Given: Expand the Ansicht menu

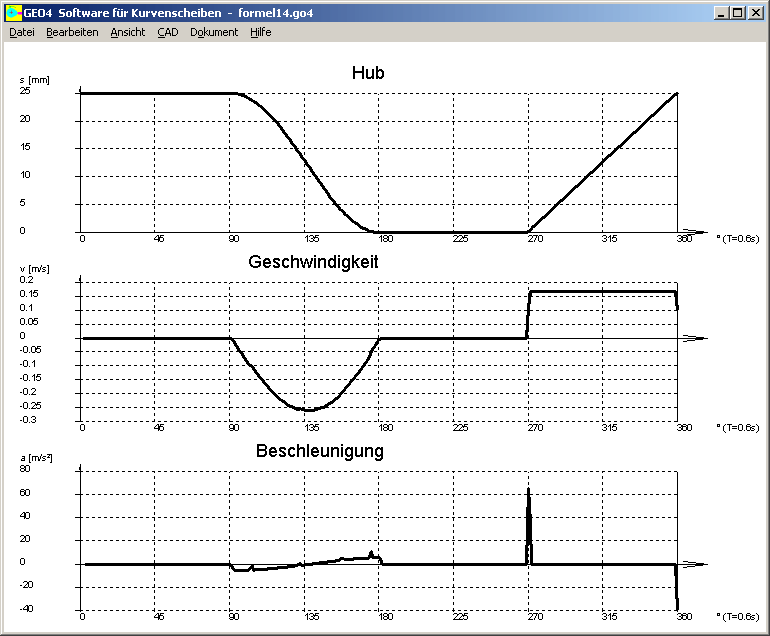Looking at the screenshot, I should [x=128, y=32].
